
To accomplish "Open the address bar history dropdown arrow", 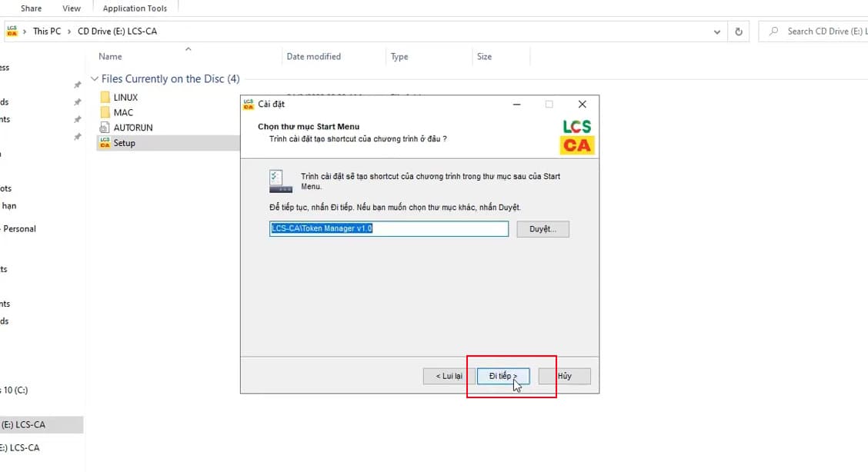I will [x=717, y=32].
